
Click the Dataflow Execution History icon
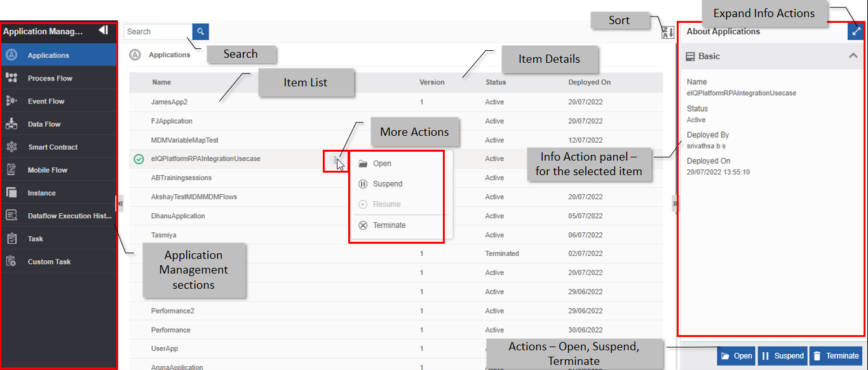click(11, 215)
